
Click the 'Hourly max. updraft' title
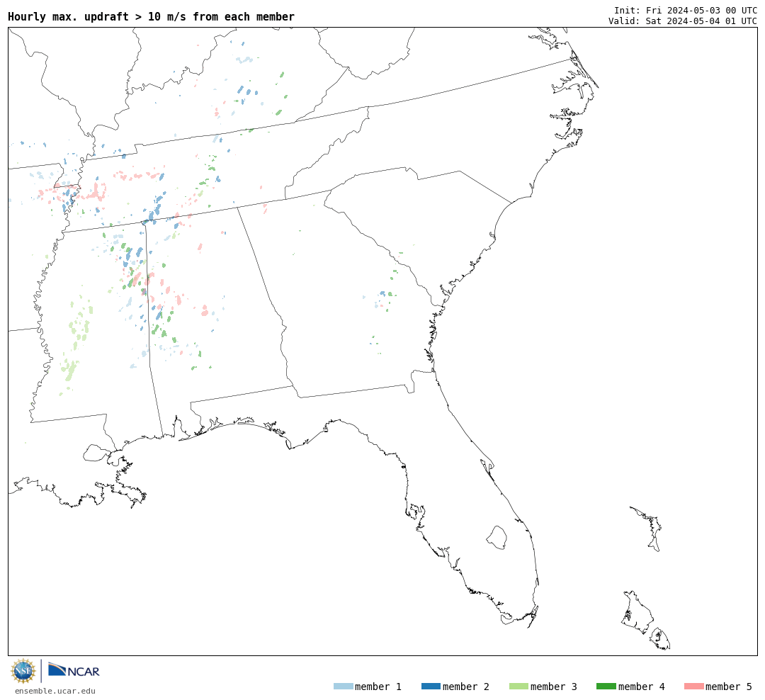coord(152,16)
